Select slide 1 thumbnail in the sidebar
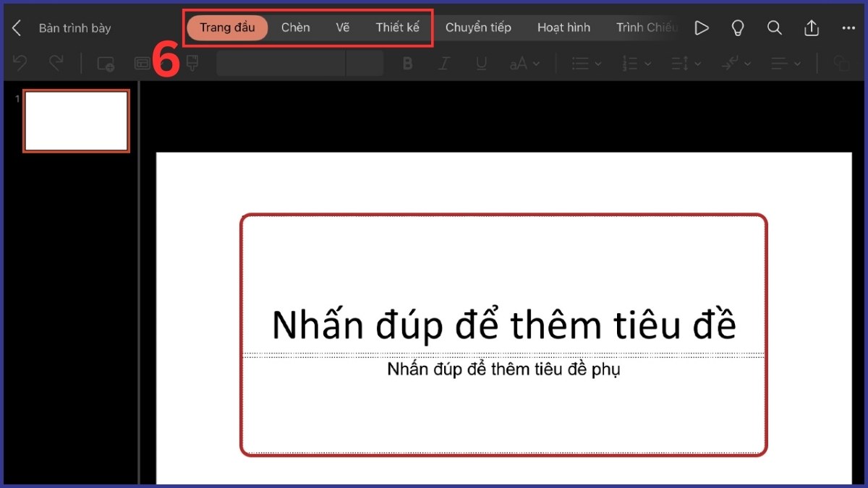Image resolution: width=868 pixels, height=488 pixels. tap(76, 121)
